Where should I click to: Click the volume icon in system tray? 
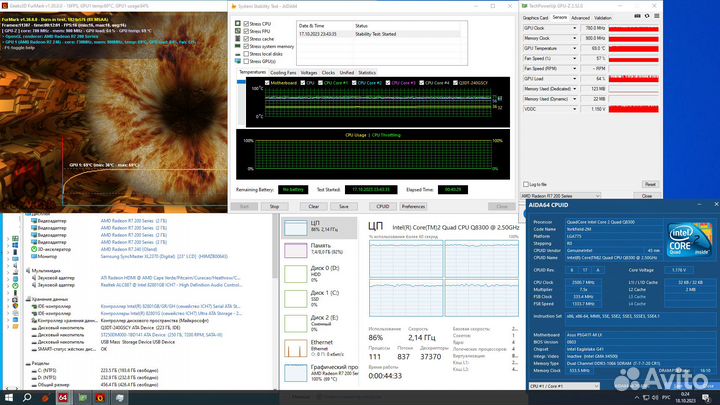(656, 398)
